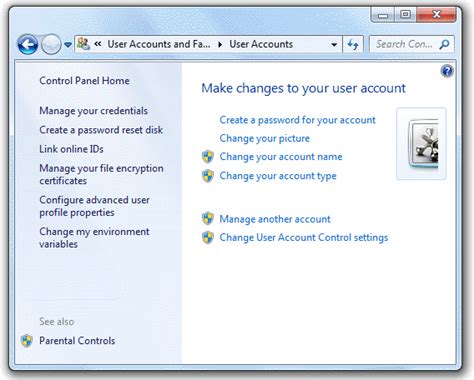Viewport: 474px width, 380px height.
Task: Click shield icon beside Change your account name
Action: [x=208, y=157]
